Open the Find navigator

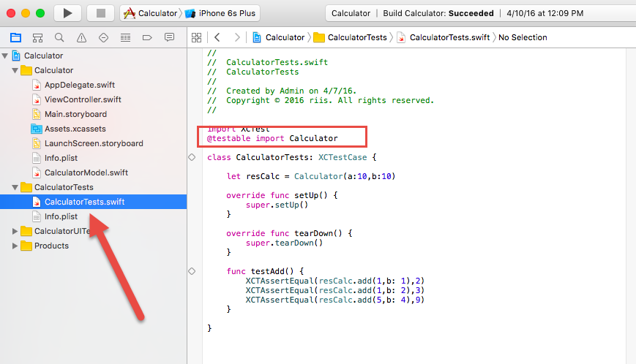coord(59,38)
